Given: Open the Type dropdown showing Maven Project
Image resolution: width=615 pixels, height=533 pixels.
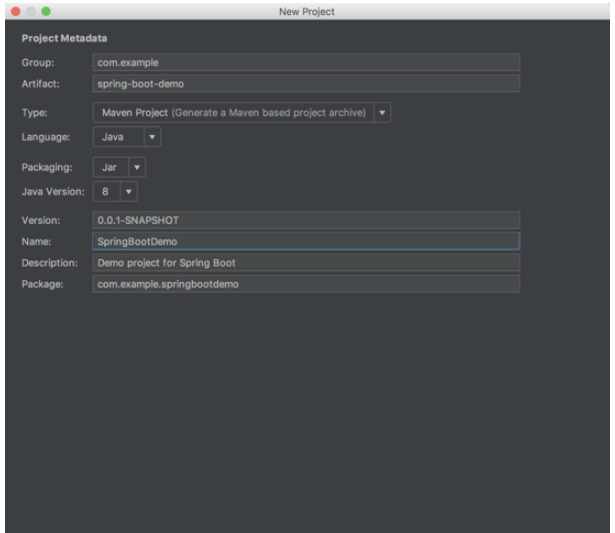Looking at the screenshot, I should pyautogui.click(x=242, y=113).
